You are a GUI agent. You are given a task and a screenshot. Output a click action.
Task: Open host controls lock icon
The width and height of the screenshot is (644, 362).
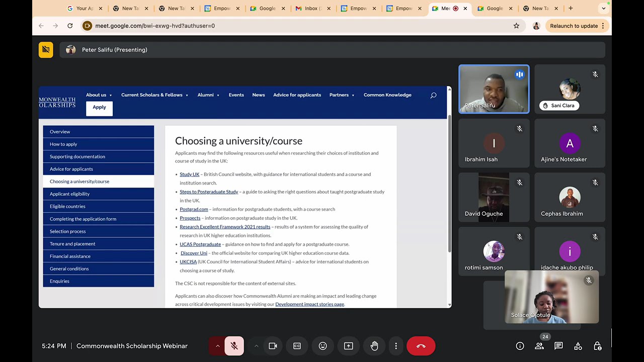point(597,346)
